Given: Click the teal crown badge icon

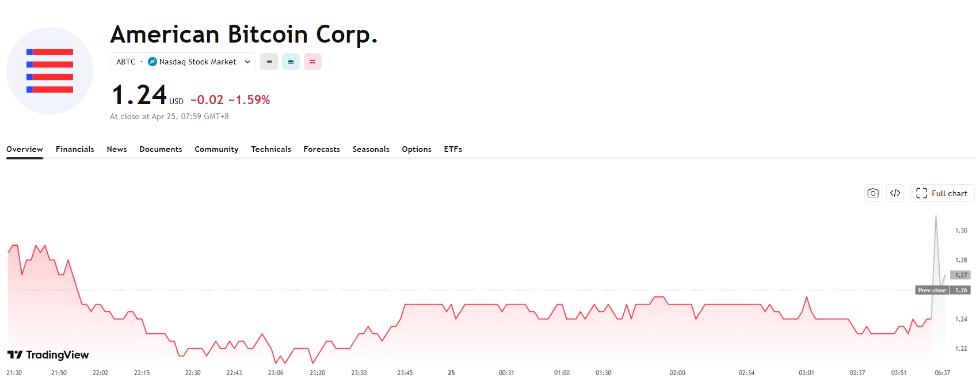Looking at the screenshot, I should pyautogui.click(x=291, y=62).
